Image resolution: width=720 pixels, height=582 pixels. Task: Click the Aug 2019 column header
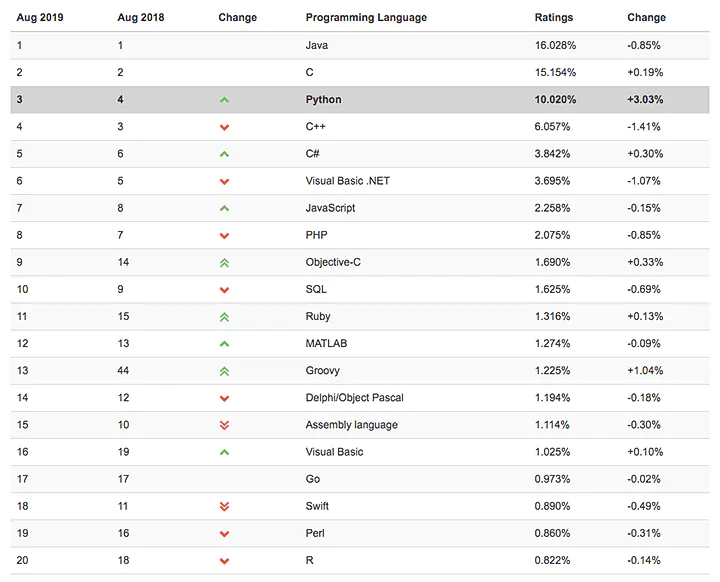pos(39,18)
